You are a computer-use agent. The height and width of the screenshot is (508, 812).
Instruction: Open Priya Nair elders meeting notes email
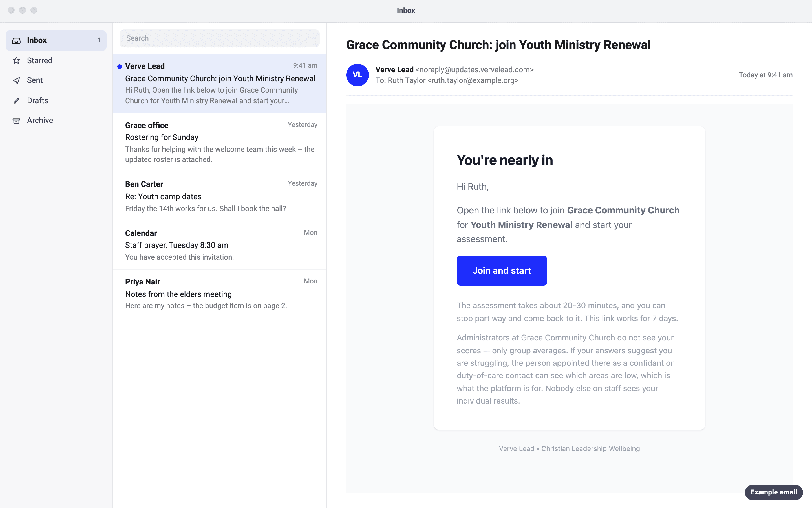pos(219,294)
